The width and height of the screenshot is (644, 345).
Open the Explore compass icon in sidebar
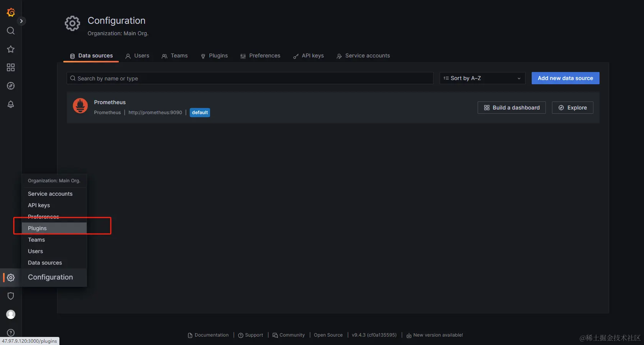pos(11,86)
